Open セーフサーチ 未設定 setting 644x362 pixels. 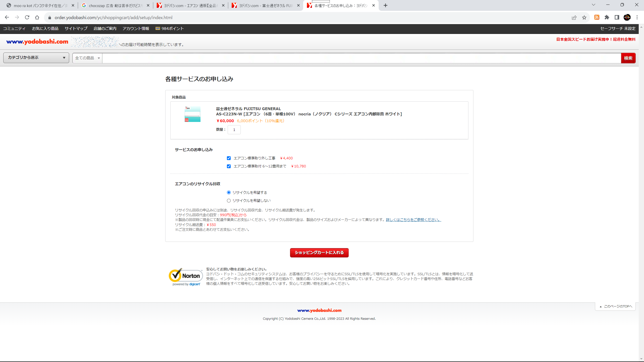618,29
